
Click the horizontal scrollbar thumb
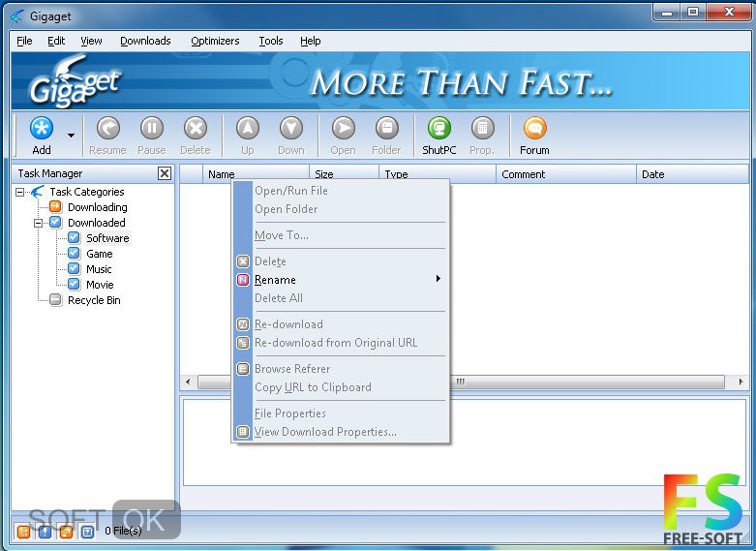[461, 383]
